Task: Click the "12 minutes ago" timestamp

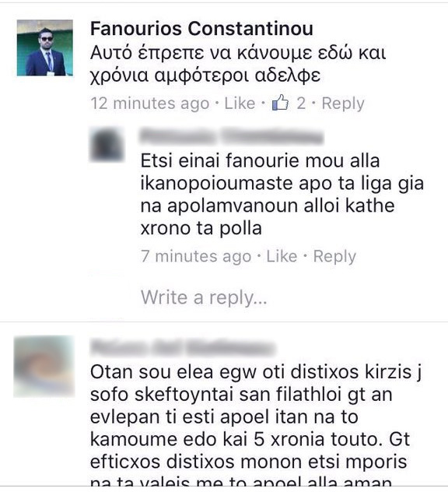Action: 150,104
